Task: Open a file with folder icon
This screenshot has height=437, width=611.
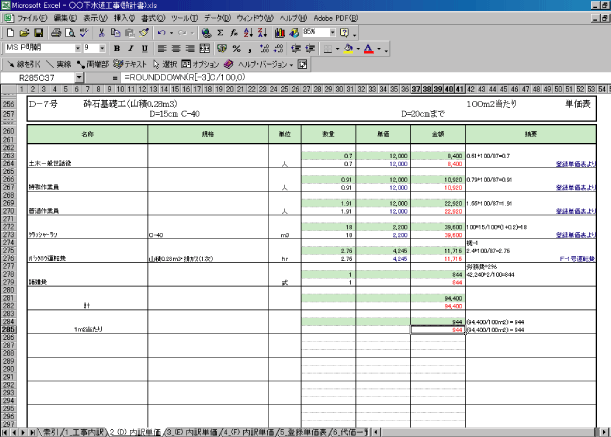Action: 24,33
